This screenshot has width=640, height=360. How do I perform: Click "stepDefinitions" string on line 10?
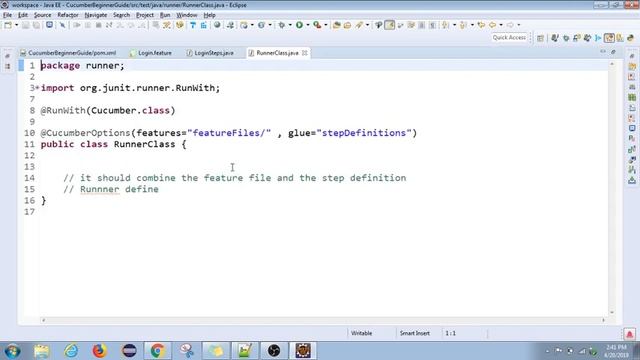(364, 133)
